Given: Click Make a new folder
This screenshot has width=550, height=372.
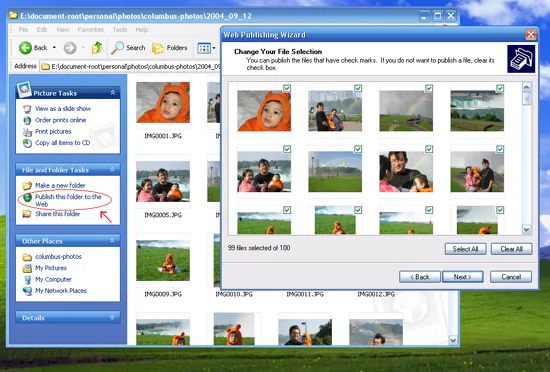Looking at the screenshot, I should point(60,185).
